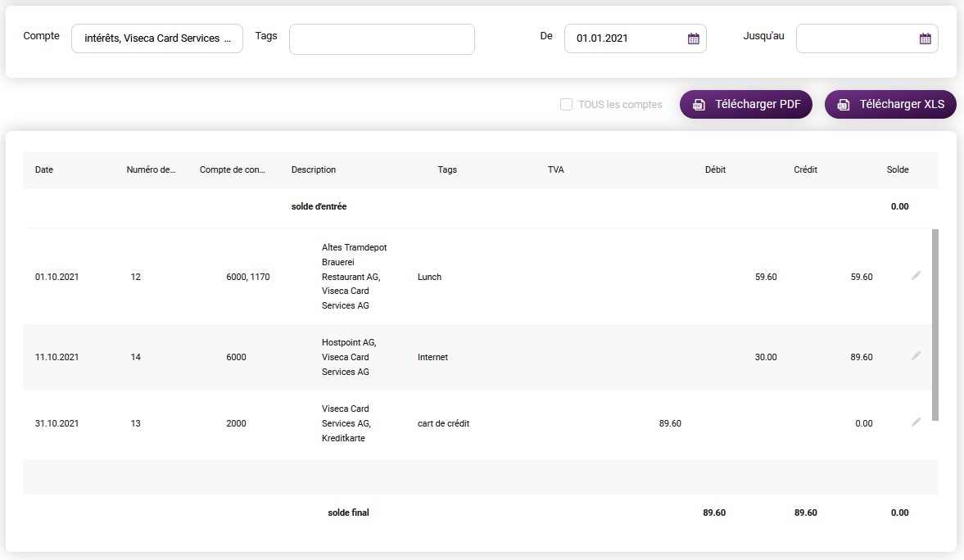Click account value 6000, 1170
964x560 pixels.
tap(248, 278)
